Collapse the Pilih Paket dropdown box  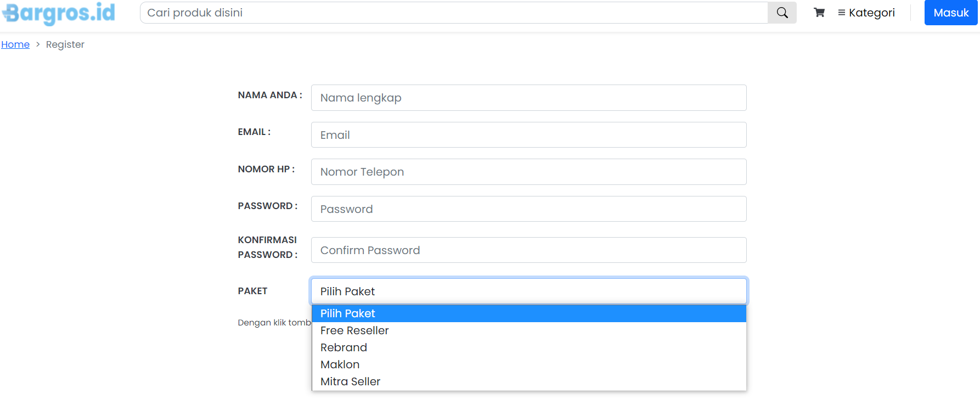tap(528, 291)
